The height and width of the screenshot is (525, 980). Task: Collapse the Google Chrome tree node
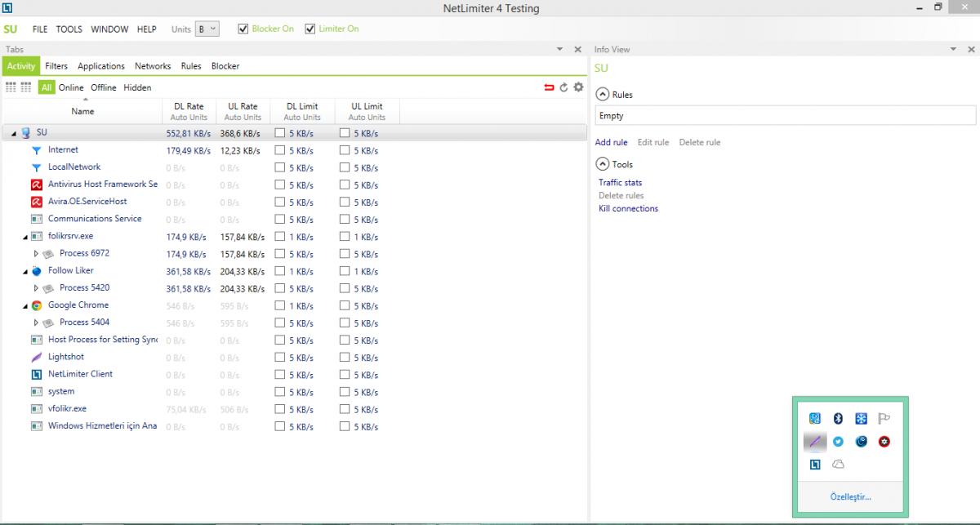(x=25, y=306)
